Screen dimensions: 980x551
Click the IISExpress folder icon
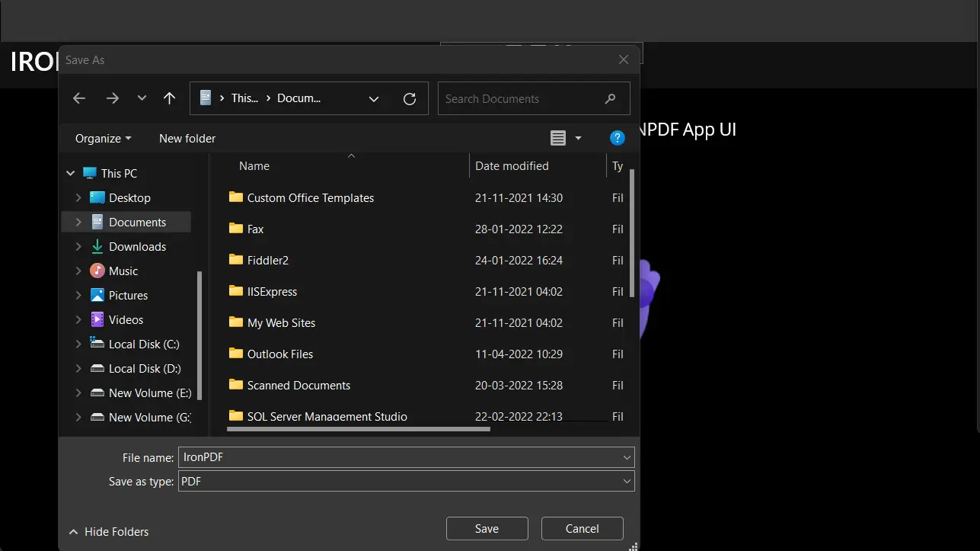(235, 290)
